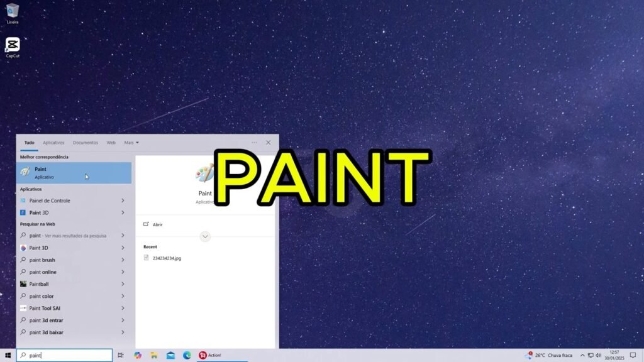Expand the arrow beside paint brush
644x362 pixels.
123,260
